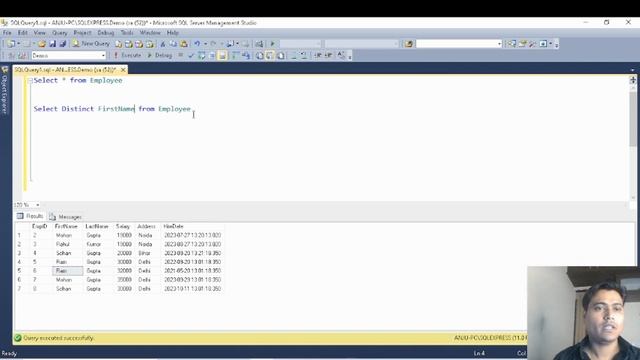Viewport: 640px width, 360px height.
Task: Decrease indent of selected lines
Action: pyautogui.click(x=318, y=56)
